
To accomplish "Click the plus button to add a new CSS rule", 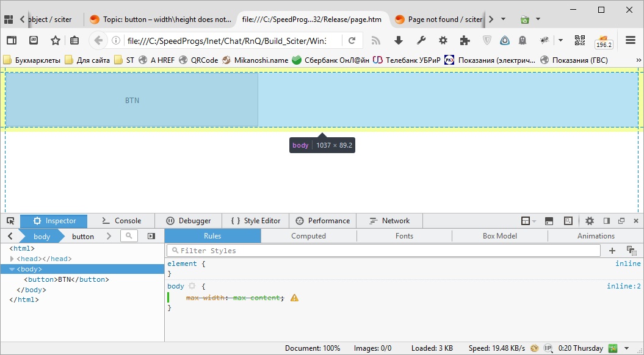I will point(612,250).
